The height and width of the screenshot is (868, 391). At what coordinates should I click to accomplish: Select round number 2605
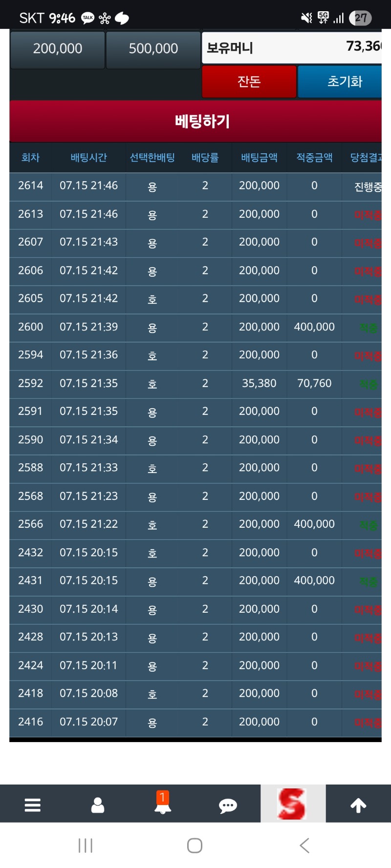coord(30,298)
